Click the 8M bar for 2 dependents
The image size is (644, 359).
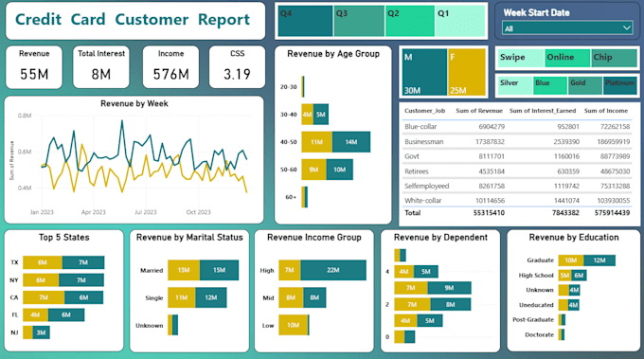pos(451,304)
